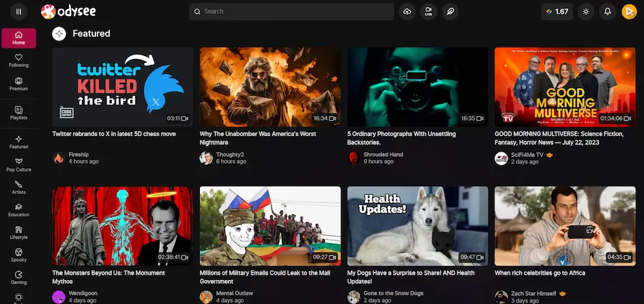Toggle the theme sun icon
644x304 pixels.
click(586, 12)
